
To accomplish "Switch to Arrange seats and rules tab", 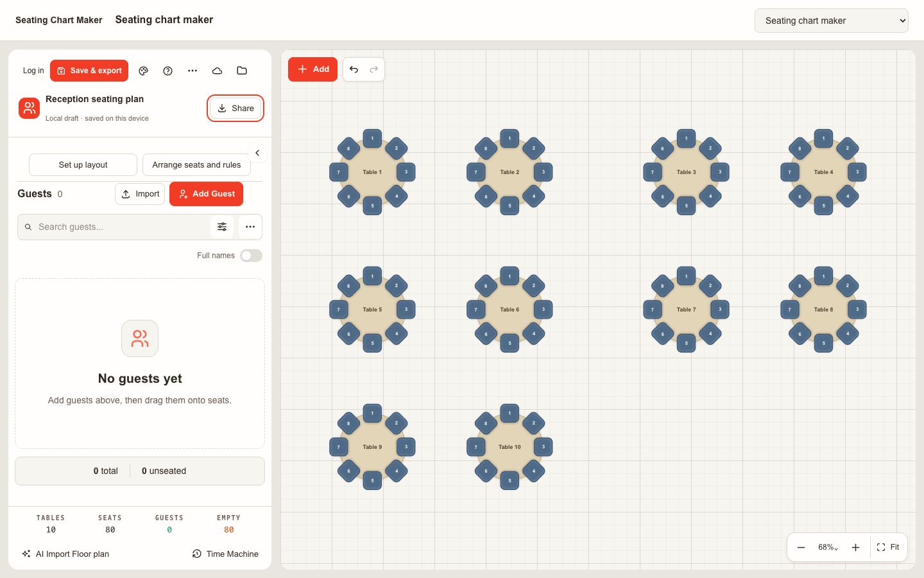I will pos(196,165).
